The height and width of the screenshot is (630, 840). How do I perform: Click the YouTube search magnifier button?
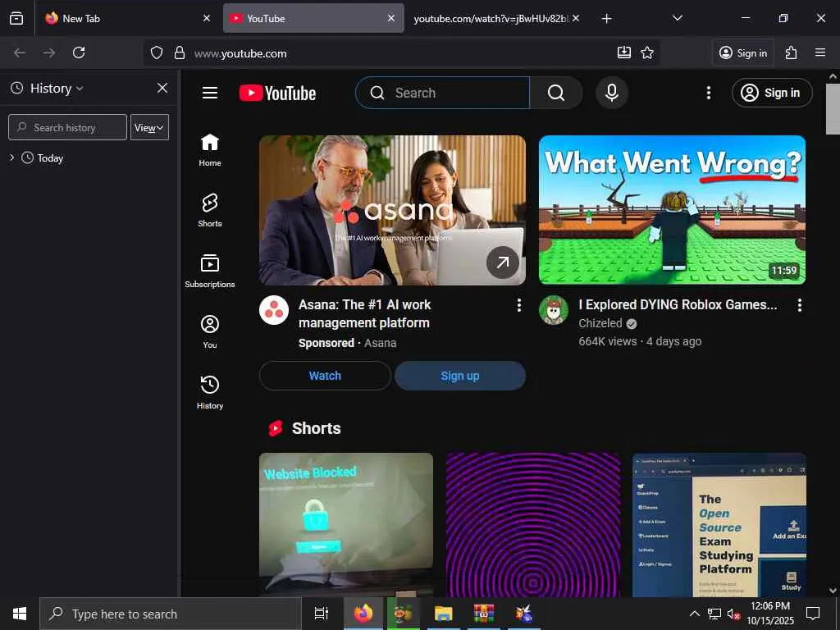[x=556, y=94]
